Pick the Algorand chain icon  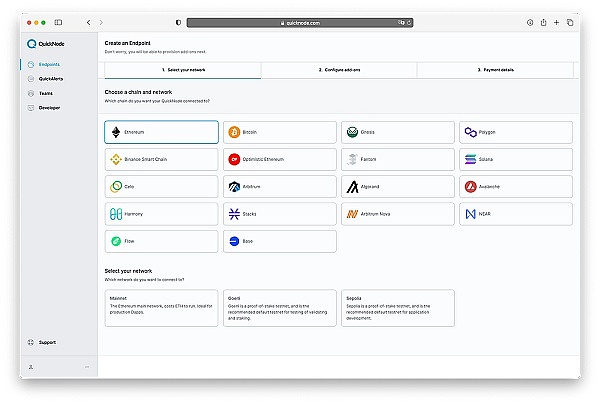[x=352, y=187]
